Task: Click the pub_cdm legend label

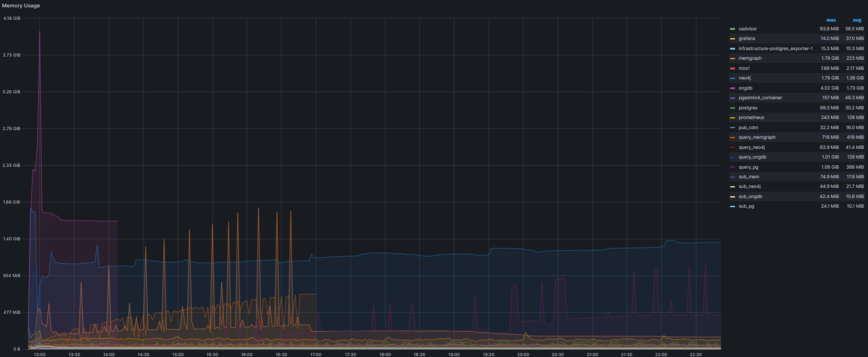Action: tap(748, 128)
